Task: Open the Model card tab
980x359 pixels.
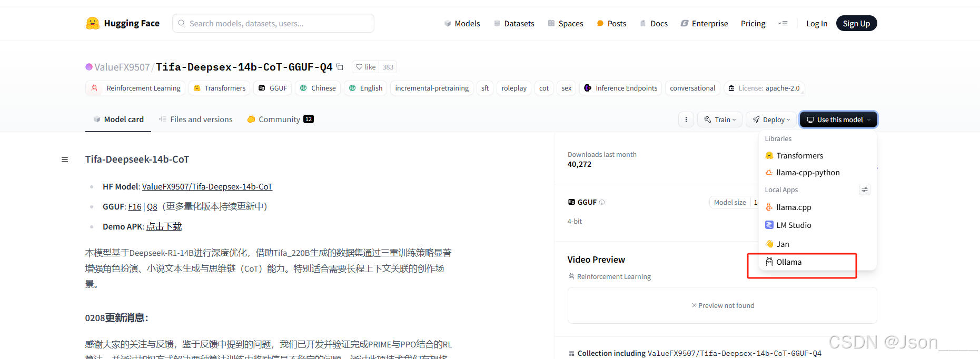Action: click(118, 119)
